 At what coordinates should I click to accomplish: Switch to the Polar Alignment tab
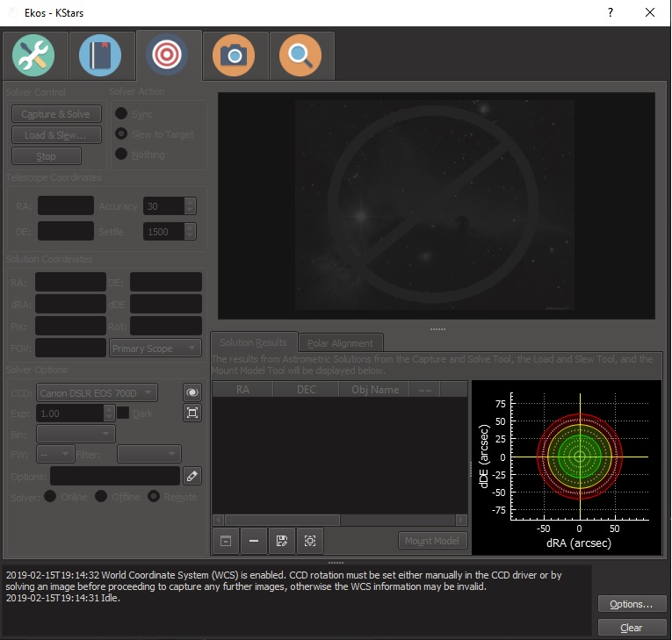340,342
